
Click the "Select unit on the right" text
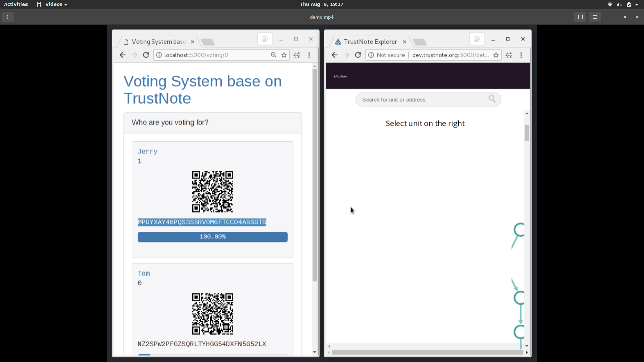click(425, 124)
